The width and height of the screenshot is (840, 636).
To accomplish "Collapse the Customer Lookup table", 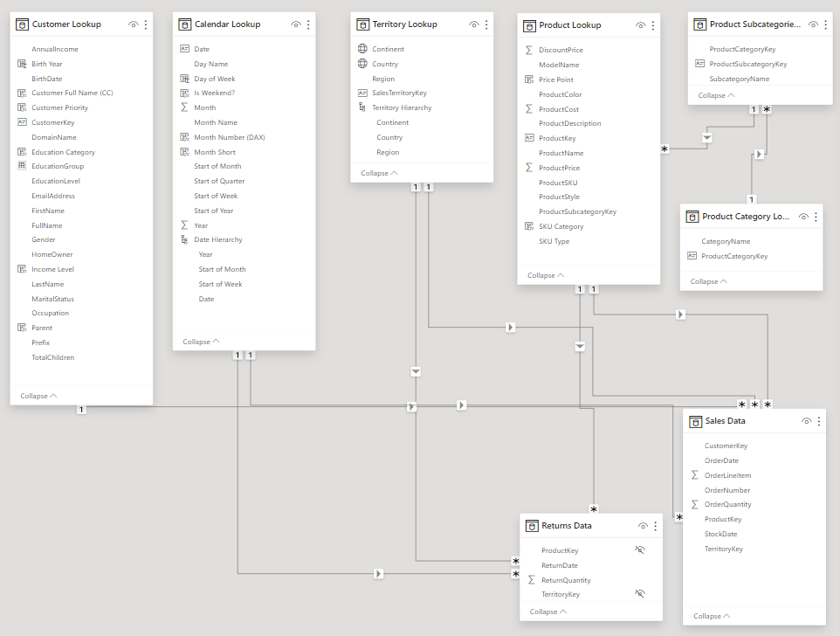I will click(39, 396).
